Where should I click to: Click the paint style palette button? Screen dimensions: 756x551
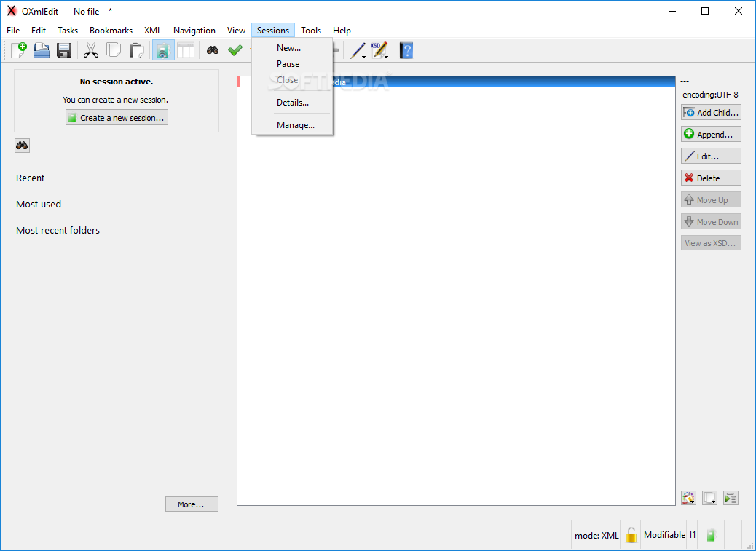point(688,498)
